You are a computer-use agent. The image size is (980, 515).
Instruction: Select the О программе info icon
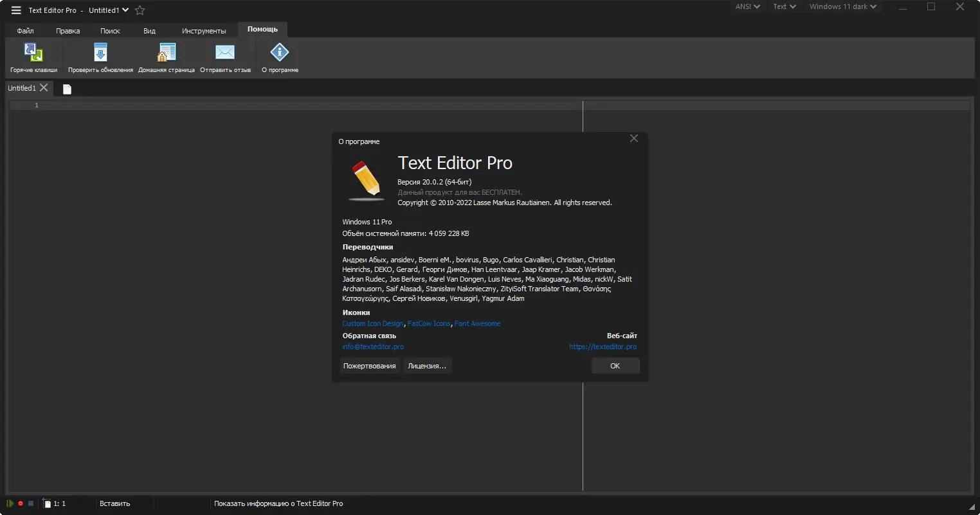[279, 51]
